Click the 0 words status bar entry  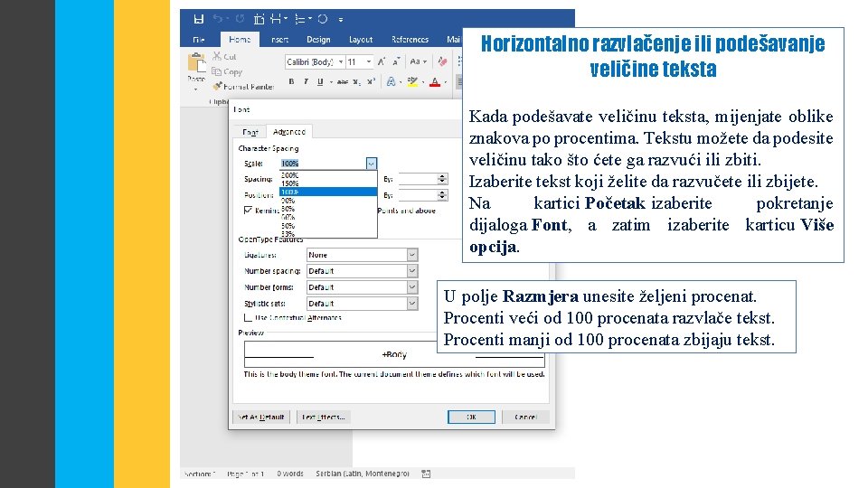[x=290, y=474]
